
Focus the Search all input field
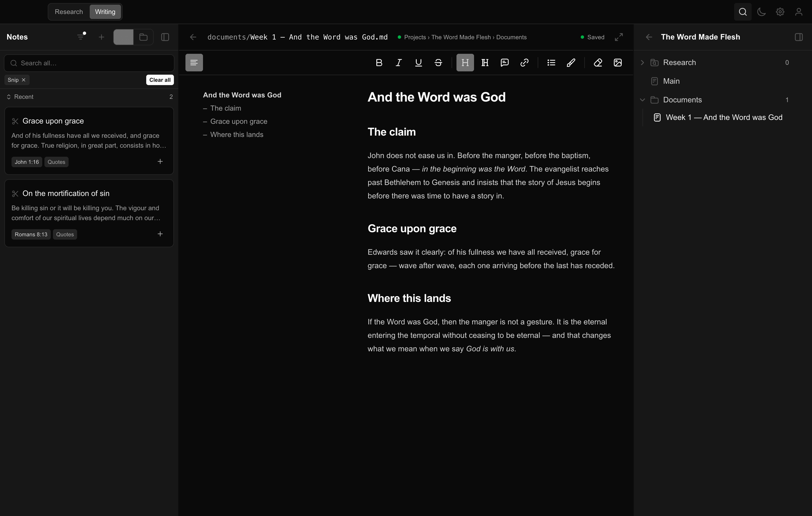(x=89, y=63)
